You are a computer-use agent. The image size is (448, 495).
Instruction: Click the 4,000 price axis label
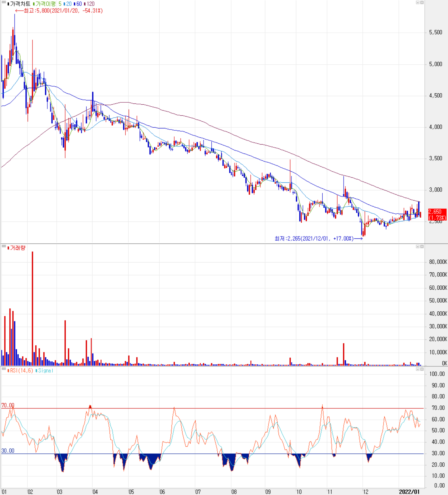(x=436, y=127)
